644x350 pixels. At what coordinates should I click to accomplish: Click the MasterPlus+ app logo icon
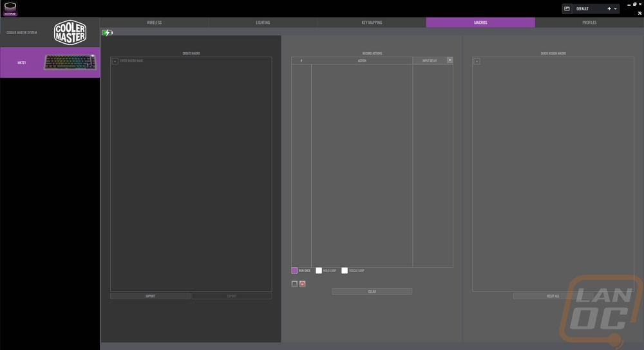pos(10,8)
